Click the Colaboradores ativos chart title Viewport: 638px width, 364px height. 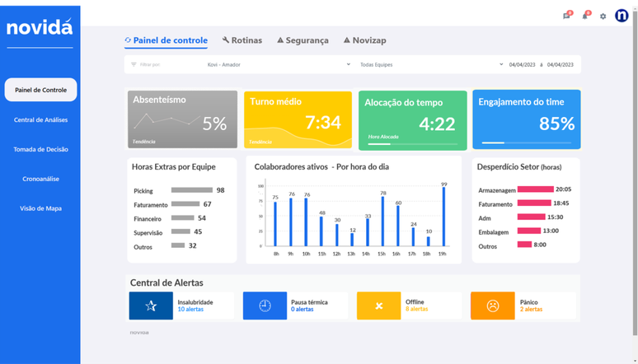click(x=321, y=166)
